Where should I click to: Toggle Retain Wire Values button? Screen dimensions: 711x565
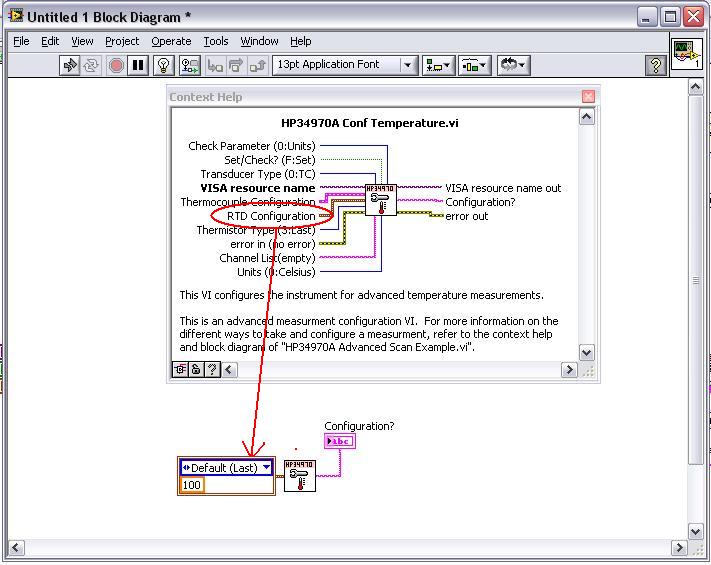[x=190, y=65]
